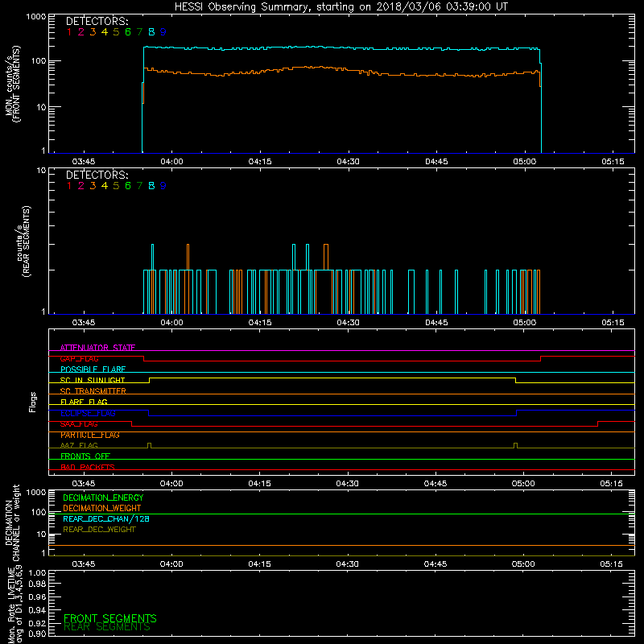The image size is (644, 644).
Task: Click the BAD_PACKETS flag label
Action: coord(88,467)
